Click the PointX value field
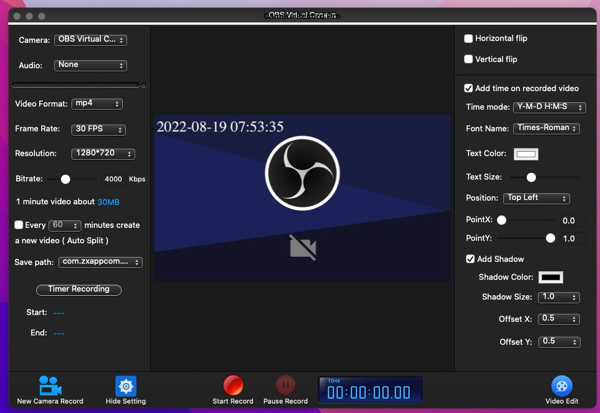This screenshot has width=600, height=413. click(x=572, y=220)
